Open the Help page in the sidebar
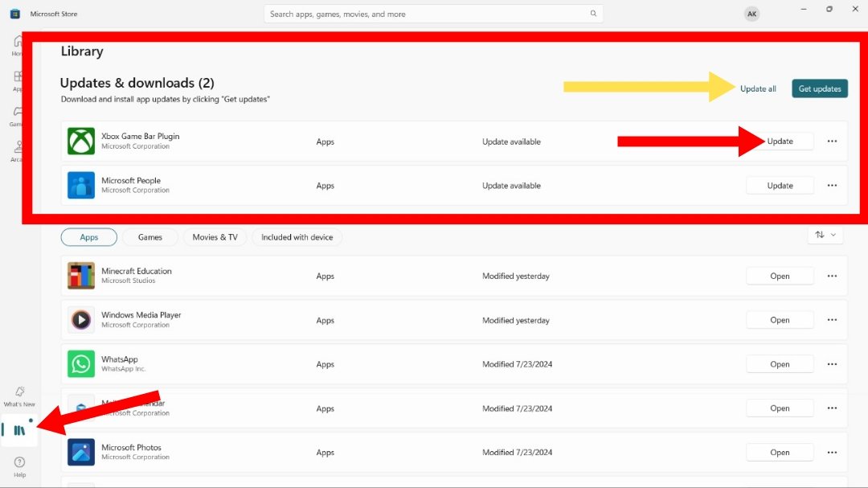 pyautogui.click(x=19, y=466)
